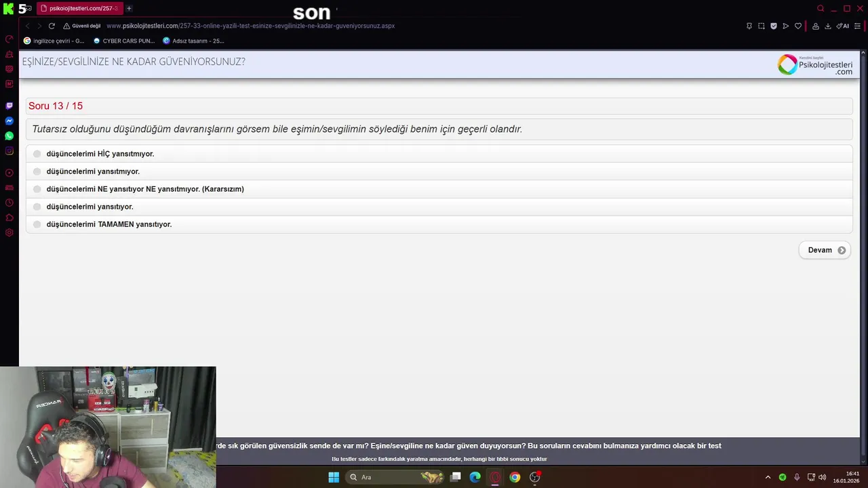Click the pin icon in the browser toolbar
The image size is (868, 488).
coord(749,26)
